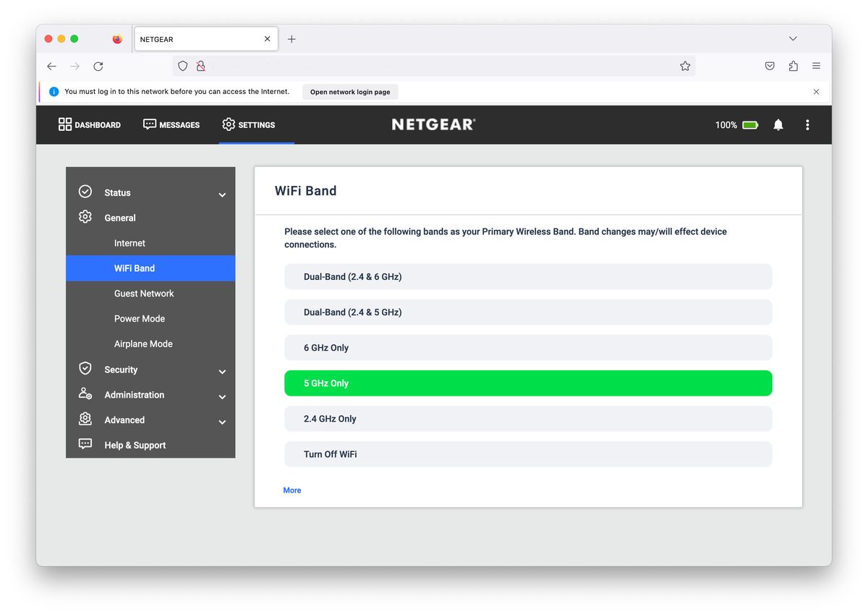
Task: Choose the Turn Off WiFi option
Action: 528,454
